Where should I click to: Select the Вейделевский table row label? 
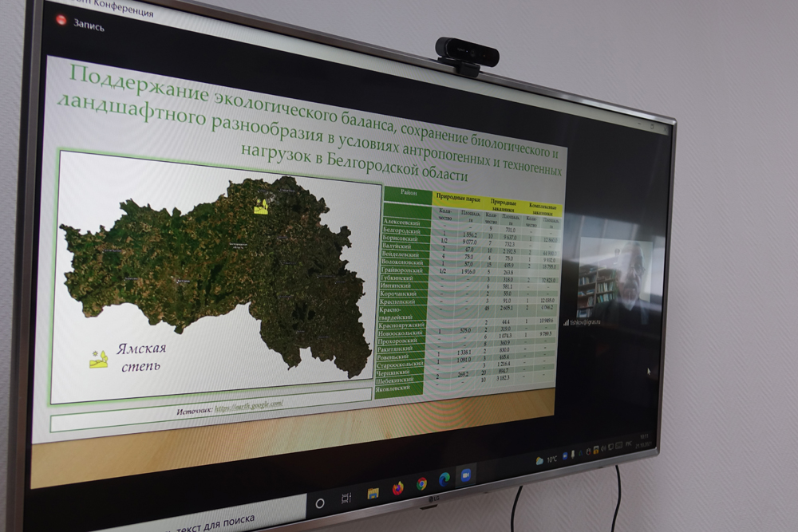(x=401, y=254)
